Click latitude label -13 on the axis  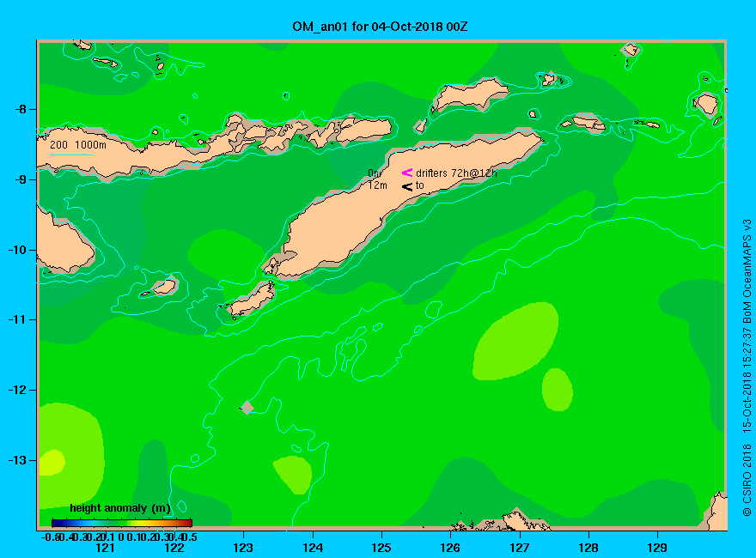click(x=18, y=460)
